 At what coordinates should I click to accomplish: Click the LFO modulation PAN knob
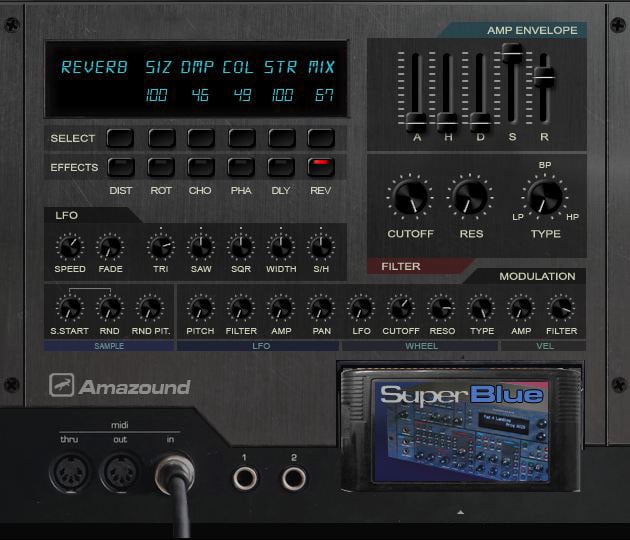click(x=321, y=308)
